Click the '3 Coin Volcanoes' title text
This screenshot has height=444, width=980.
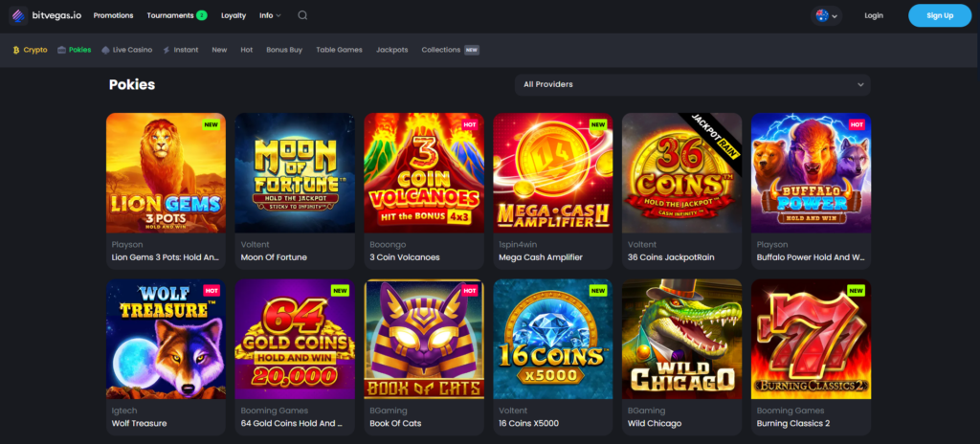tap(405, 257)
